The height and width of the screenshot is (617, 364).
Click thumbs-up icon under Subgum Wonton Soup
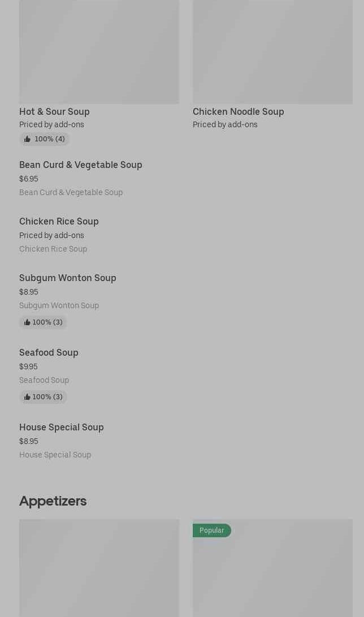[27, 322]
